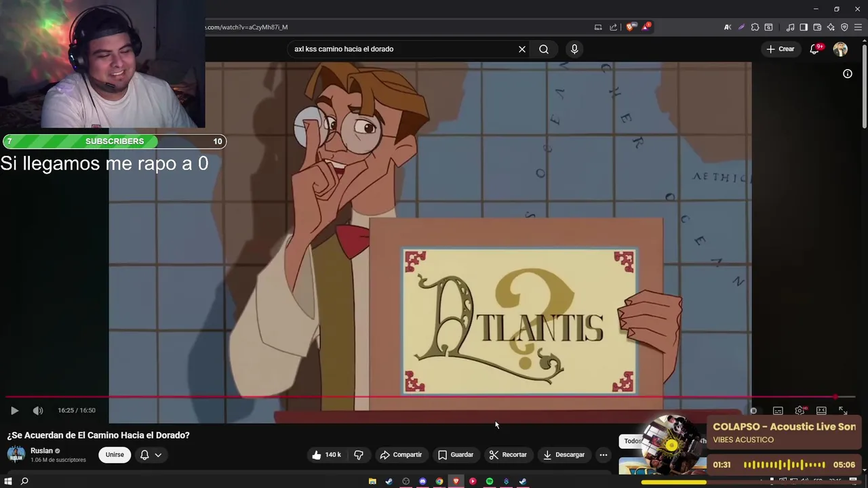Image resolution: width=868 pixels, height=488 pixels.
Task: Click the COLAPSO song title overlay
Action: click(784, 427)
